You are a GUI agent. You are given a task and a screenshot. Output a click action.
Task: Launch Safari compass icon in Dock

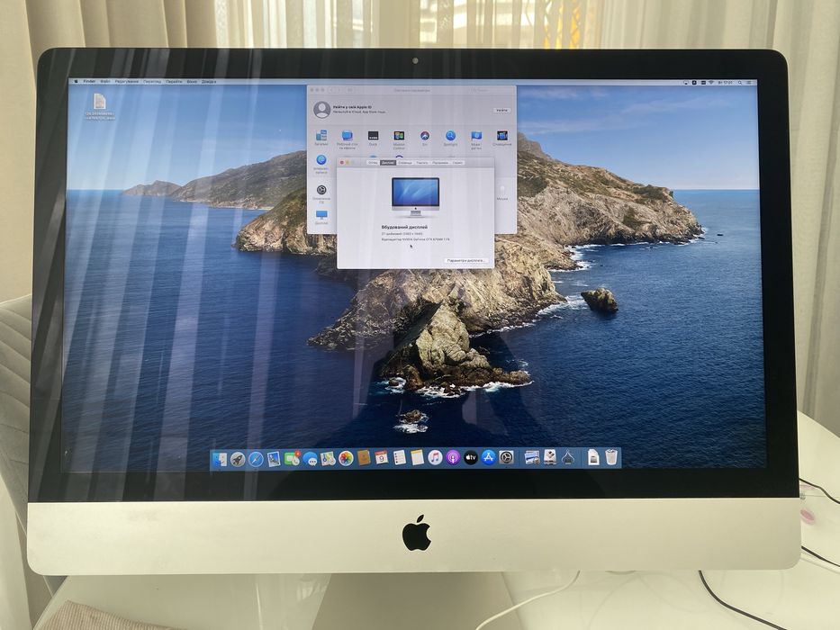(256, 459)
